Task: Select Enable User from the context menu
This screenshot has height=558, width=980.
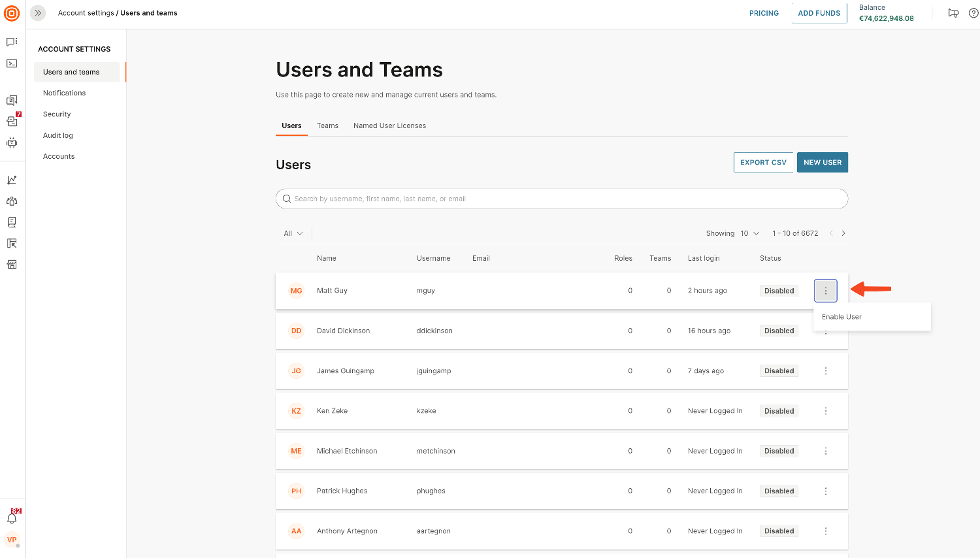Action: pyautogui.click(x=841, y=317)
